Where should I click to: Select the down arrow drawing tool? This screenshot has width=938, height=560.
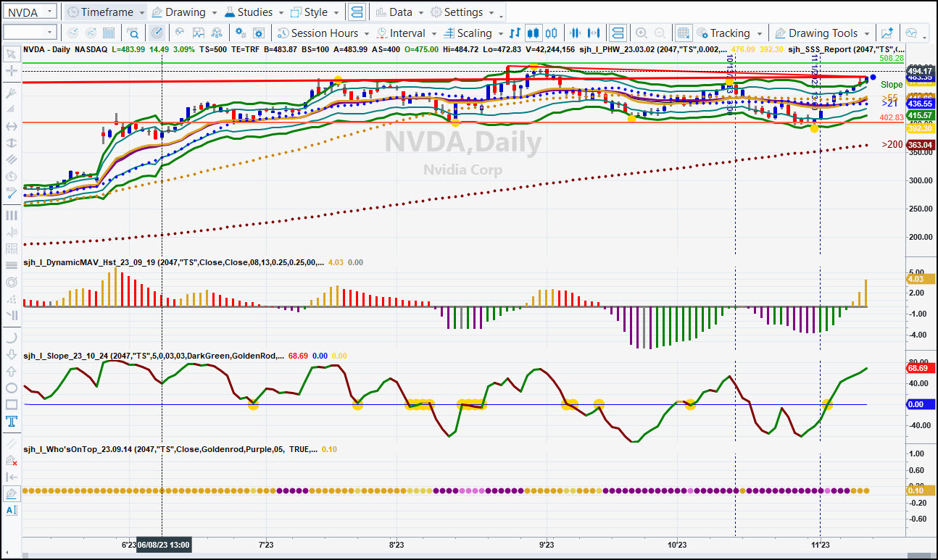point(12,354)
